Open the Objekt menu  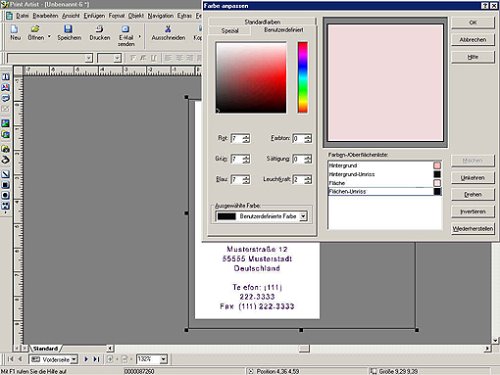pyautogui.click(x=136, y=16)
